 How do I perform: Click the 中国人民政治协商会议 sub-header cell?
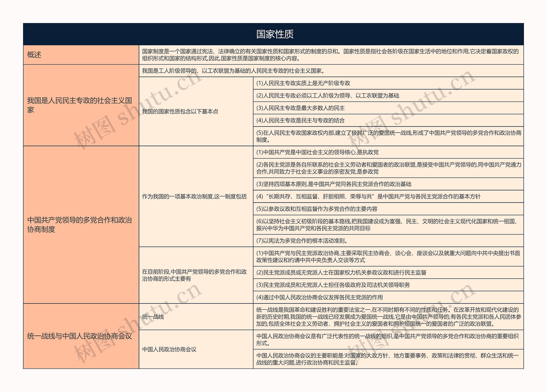[x=196, y=349]
